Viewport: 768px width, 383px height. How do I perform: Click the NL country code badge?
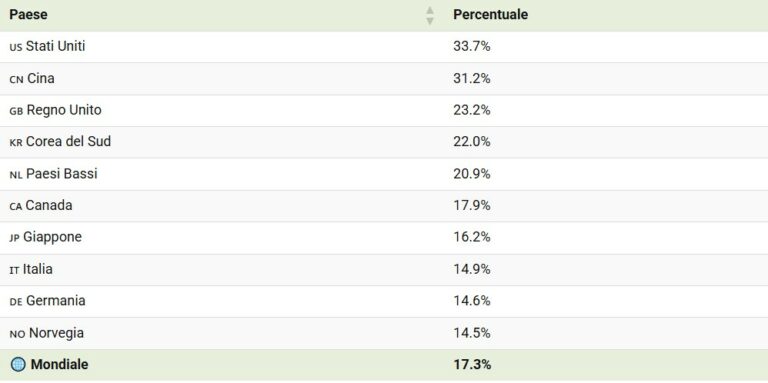pyautogui.click(x=16, y=175)
